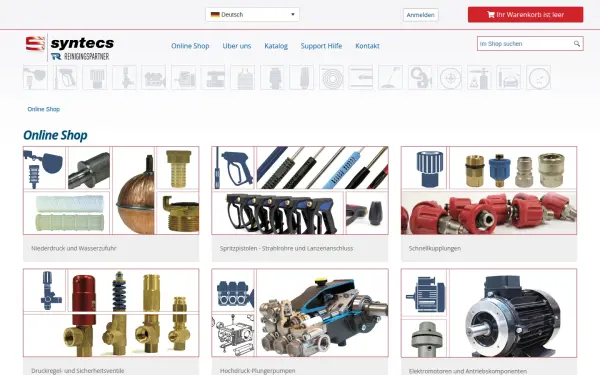
Task: Select the tank canister category icon
Action: 243,77
